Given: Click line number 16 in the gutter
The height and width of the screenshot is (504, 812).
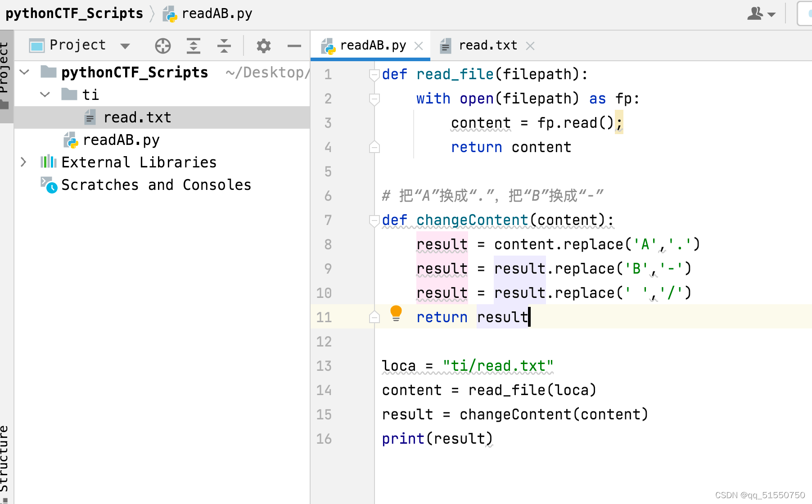Looking at the screenshot, I should pyautogui.click(x=324, y=439).
